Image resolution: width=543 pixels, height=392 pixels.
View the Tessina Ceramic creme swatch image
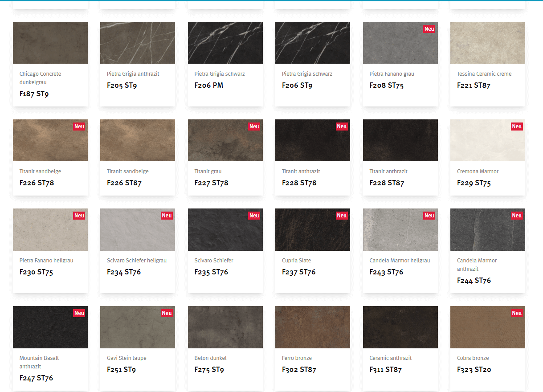[x=488, y=43]
